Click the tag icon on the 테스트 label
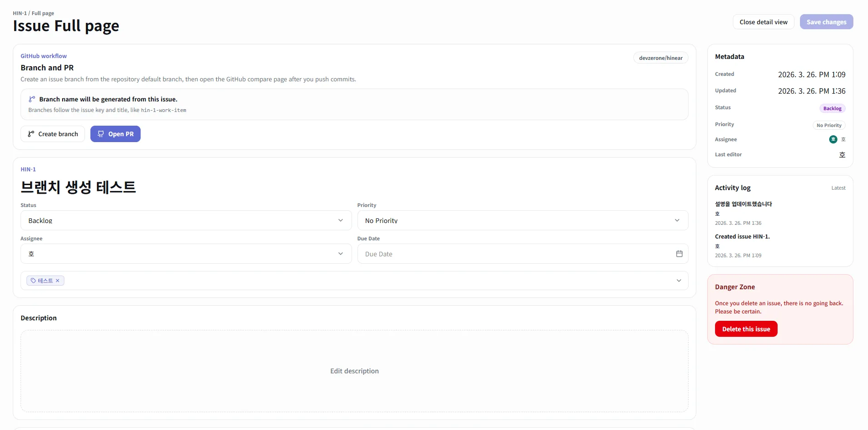Viewport: 868px width, 430px height. click(33, 281)
